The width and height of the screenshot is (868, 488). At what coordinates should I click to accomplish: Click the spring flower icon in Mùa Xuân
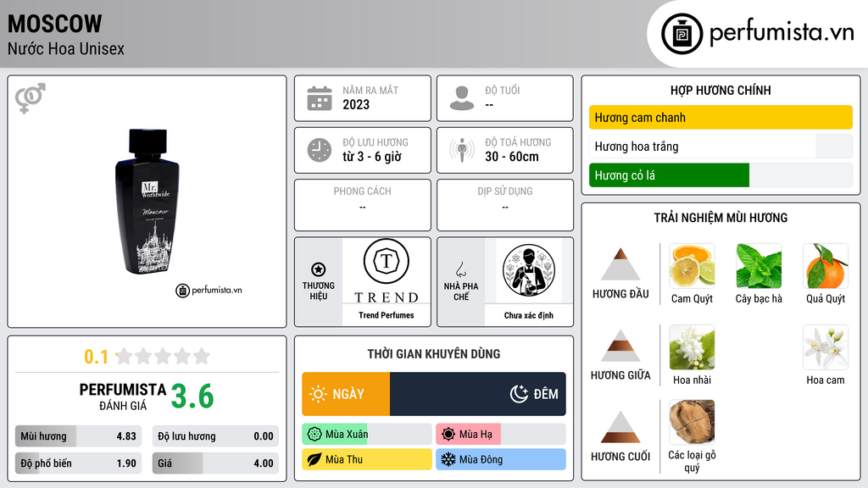tap(314, 435)
